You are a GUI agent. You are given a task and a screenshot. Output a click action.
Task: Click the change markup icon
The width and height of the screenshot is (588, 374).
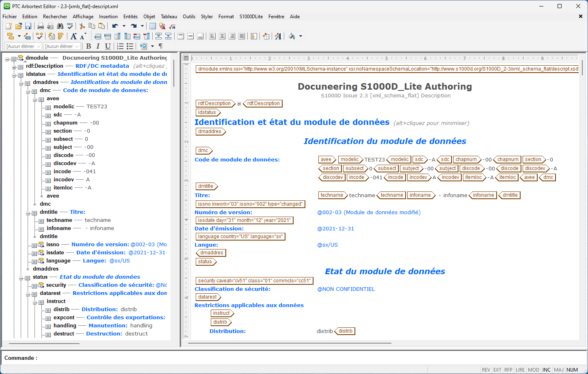27,36
